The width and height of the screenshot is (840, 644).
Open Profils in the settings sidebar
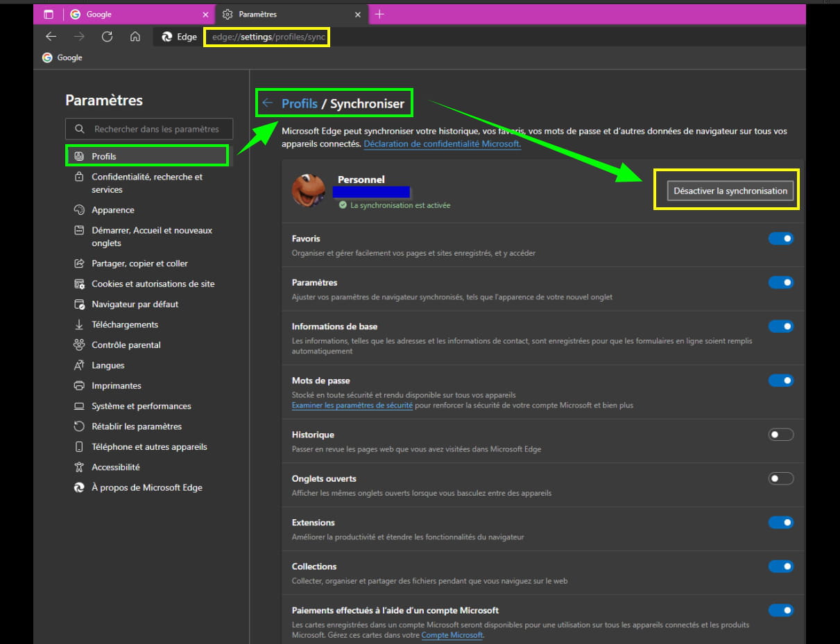coord(147,156)
